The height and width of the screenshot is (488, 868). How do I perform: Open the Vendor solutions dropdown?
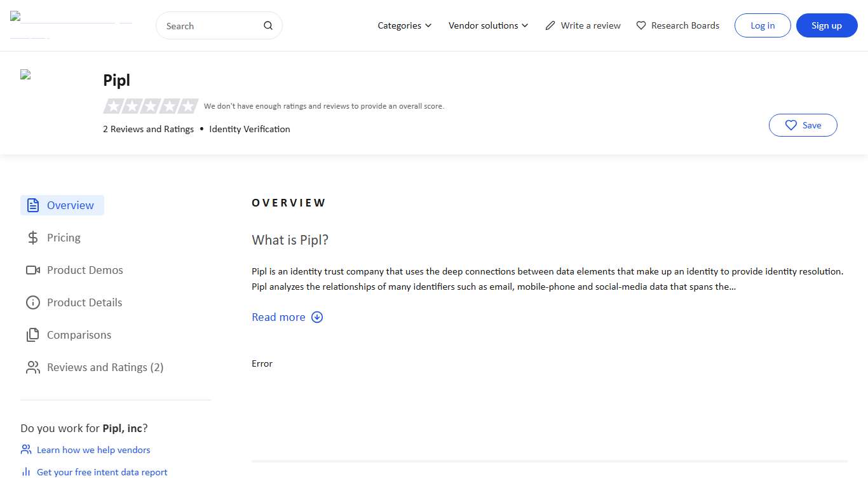click(x=488, y=25)
